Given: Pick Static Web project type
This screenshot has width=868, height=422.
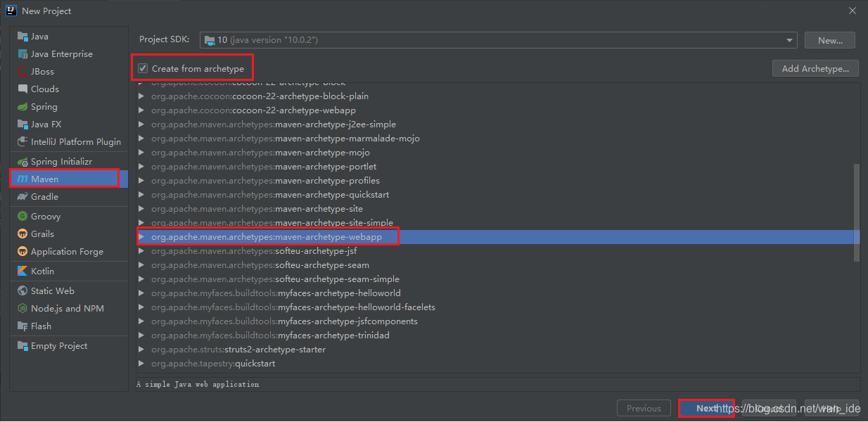Looking at the screenshot, I should point(69,291).
